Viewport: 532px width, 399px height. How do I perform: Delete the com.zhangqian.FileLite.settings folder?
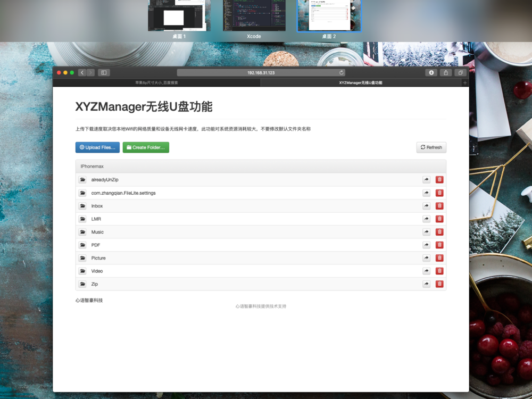439,193
